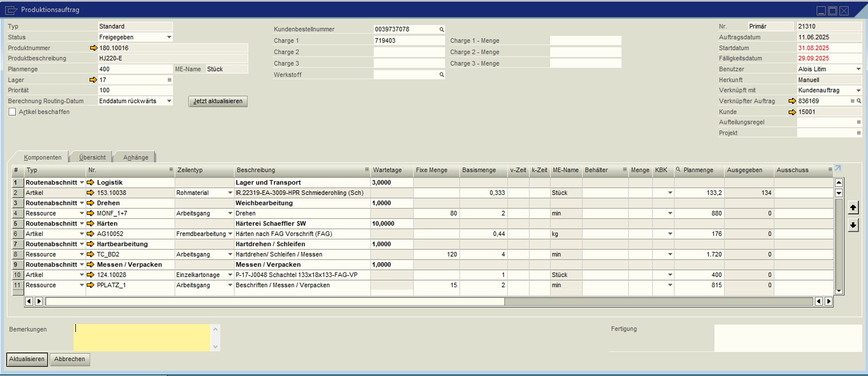Expand the Berechnung Routing-Datum dropdown
Image resolution: width=868 pixels, height=376 pixels.
click(169, 101)
